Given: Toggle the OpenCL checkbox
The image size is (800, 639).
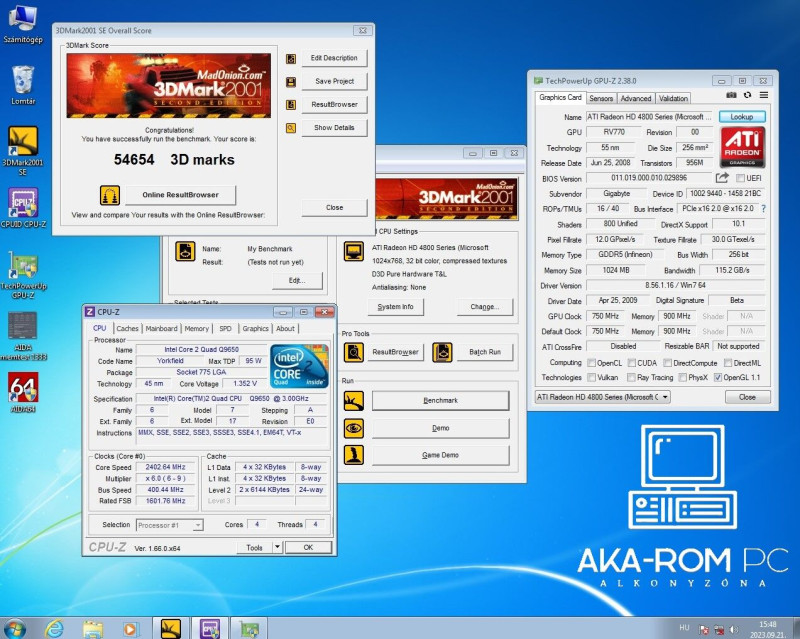Looking at the screenshot, I should coord(591,363).
